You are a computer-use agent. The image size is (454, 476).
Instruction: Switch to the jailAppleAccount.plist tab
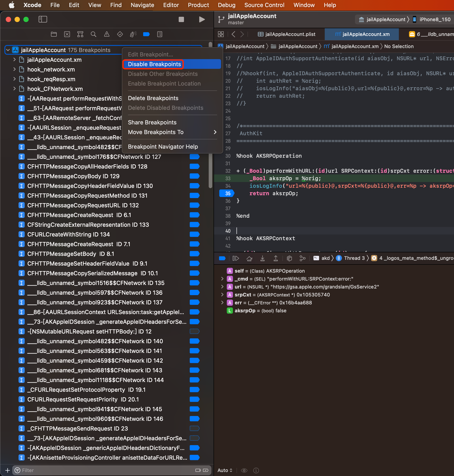287,34
